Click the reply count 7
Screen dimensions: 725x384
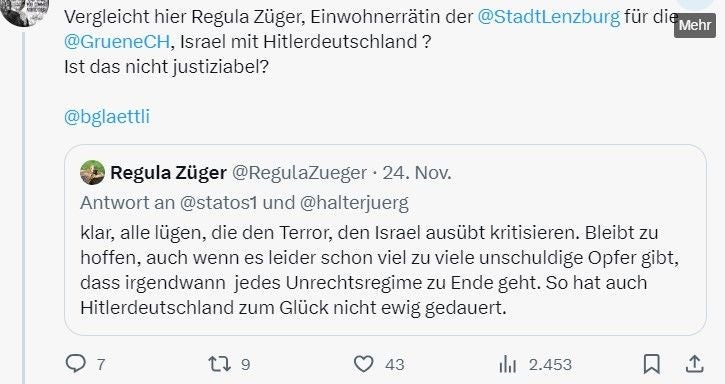[x=100, y=365]
